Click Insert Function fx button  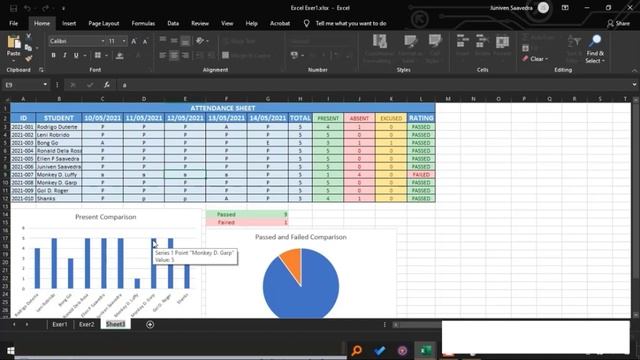(x=107, y=85)
